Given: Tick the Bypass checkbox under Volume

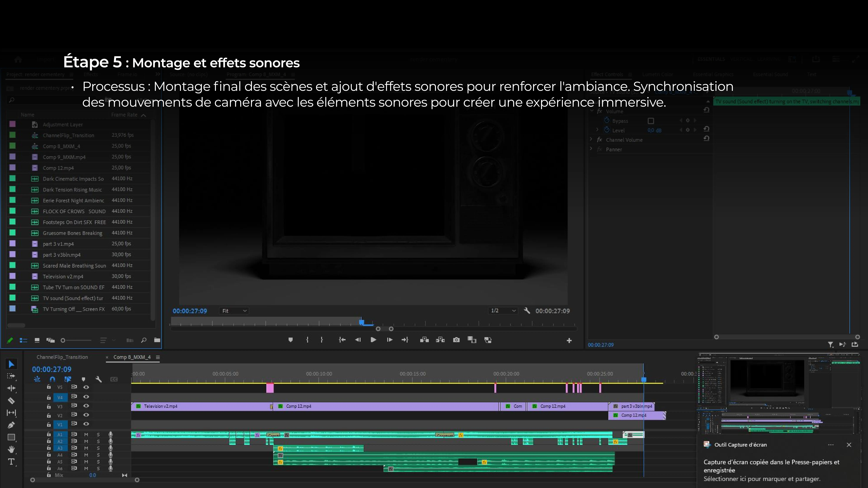Looking at the screenshot, I should pyautogui.click(x=651, y=121).
